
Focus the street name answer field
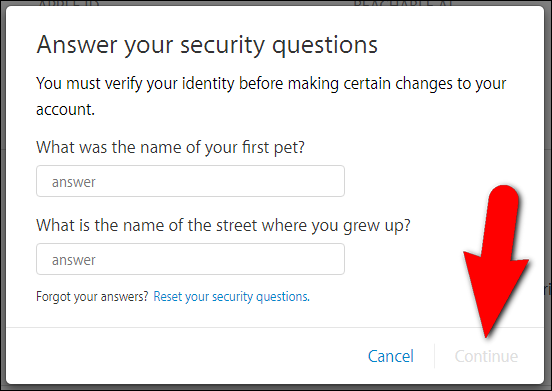(190, 259)
